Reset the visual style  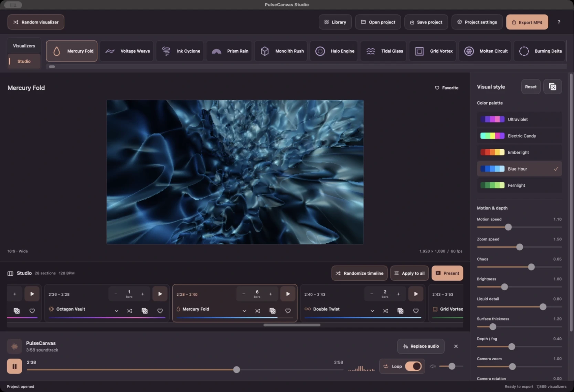coord(530,87)
